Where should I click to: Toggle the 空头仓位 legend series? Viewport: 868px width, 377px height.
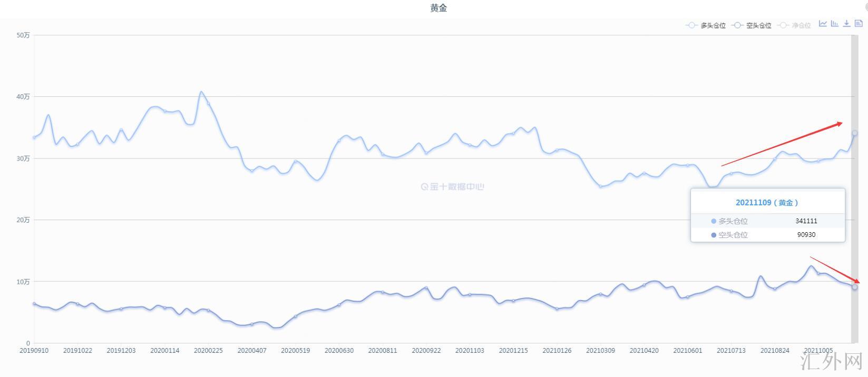click(752, 25)
